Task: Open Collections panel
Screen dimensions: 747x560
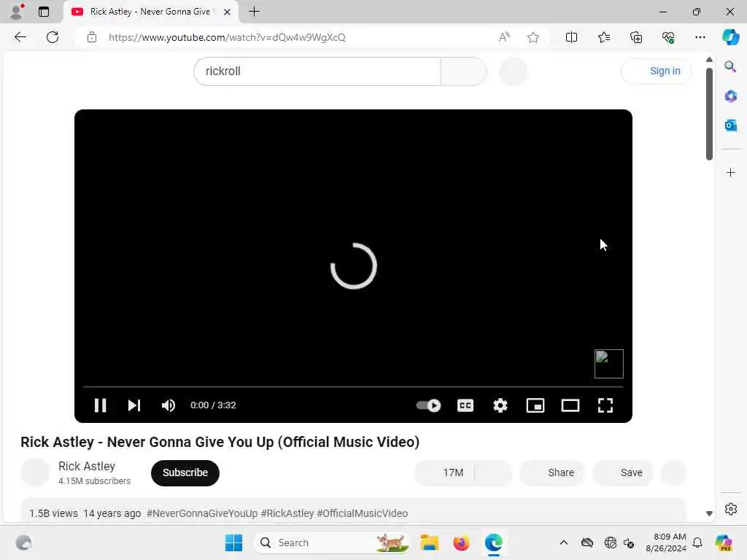Action: point(636,37)
